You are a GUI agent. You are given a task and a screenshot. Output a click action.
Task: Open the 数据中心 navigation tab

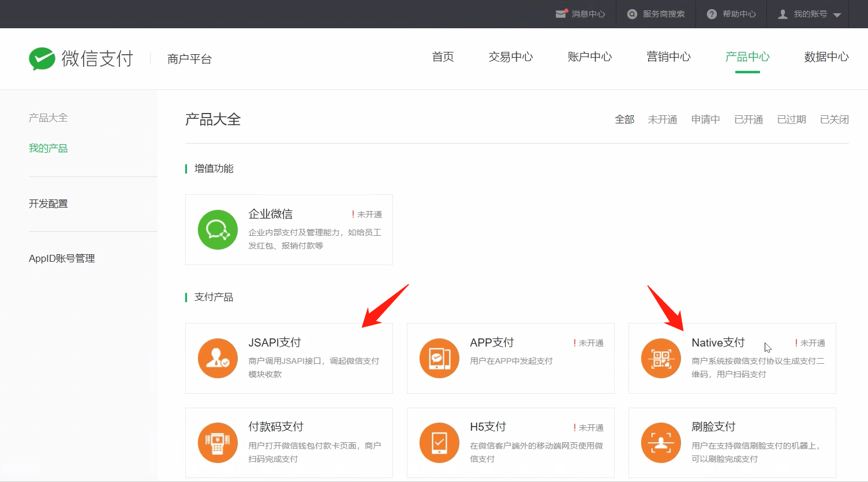(x=826, y=57)
